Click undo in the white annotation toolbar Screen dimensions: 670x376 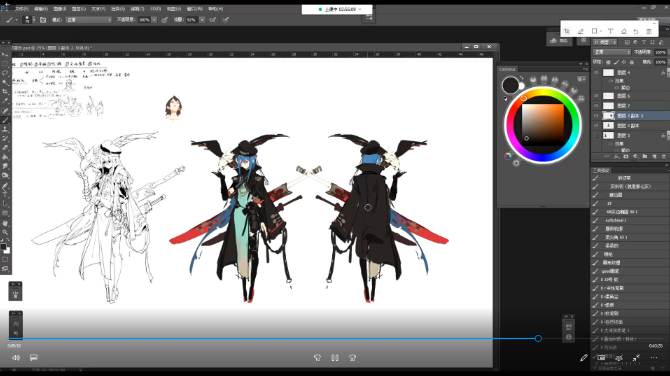(x=636, y=31)
